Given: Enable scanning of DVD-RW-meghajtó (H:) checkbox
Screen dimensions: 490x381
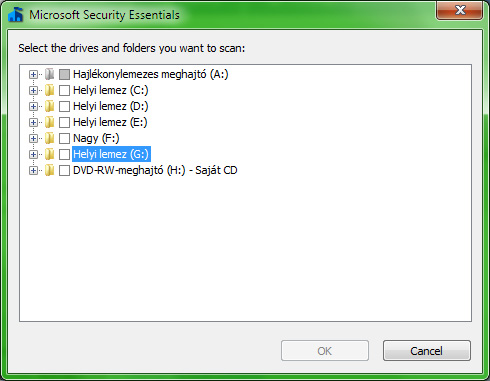Looking at the screenshot, I should pos(64,170).
